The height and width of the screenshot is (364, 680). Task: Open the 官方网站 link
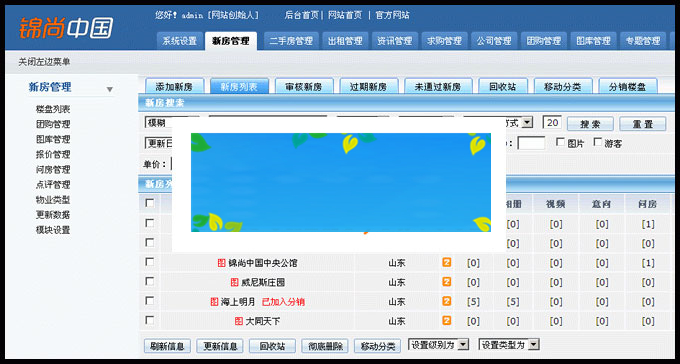(392, 15)
